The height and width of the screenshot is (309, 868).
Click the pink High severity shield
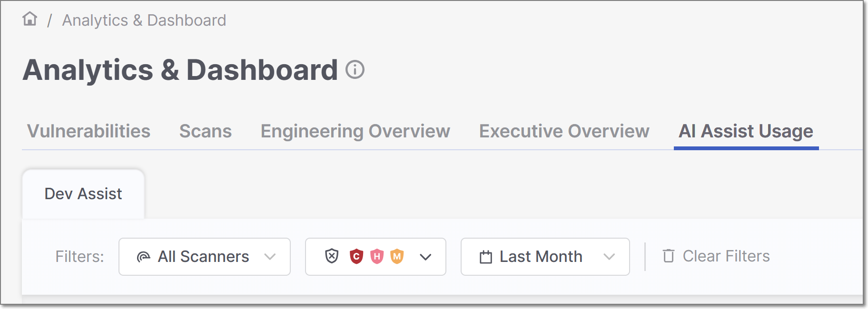pyautogui.click(x=377, y=256)
